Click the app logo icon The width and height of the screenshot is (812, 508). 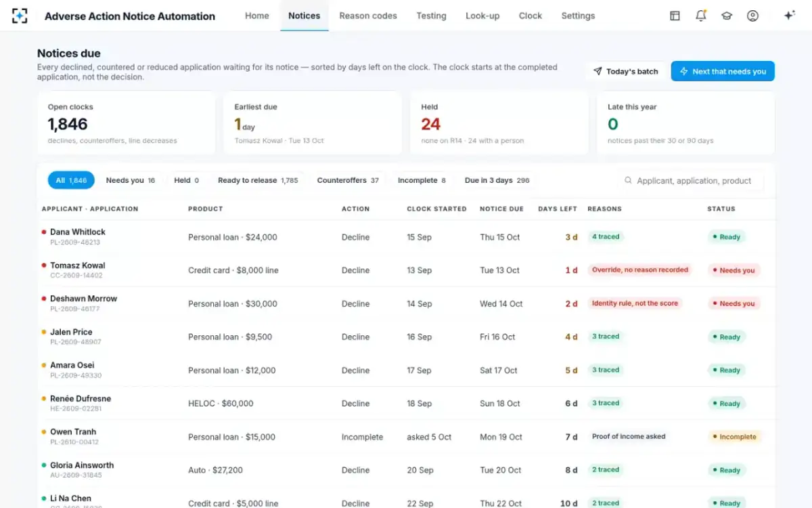(20, 16)
